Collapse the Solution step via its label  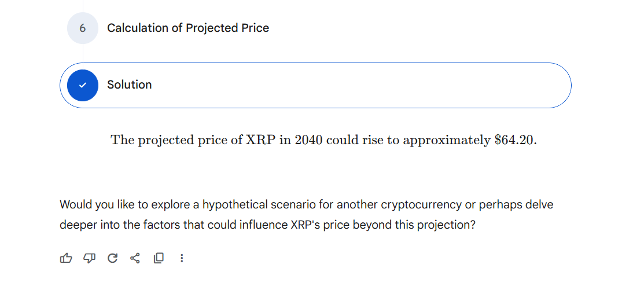pos(129,85)
